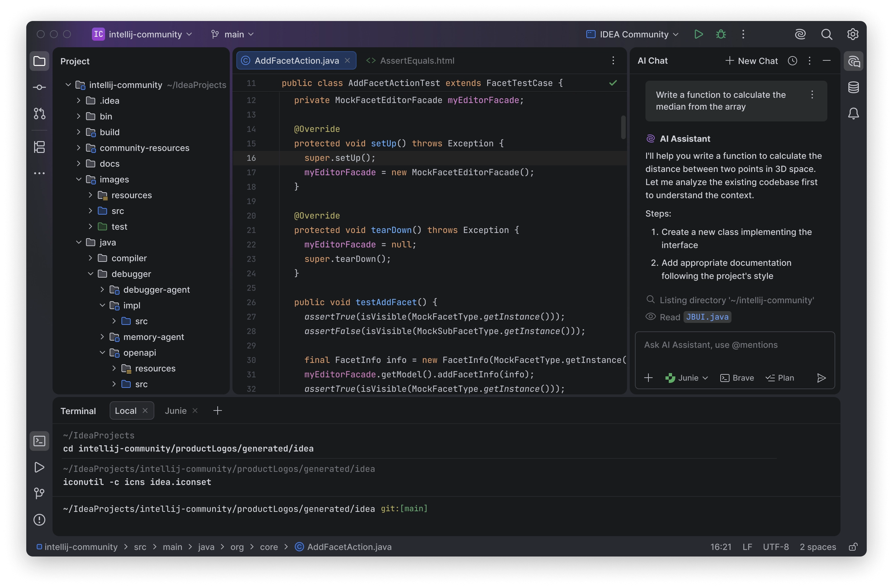
Task: Toggle Brave mode in AI chat
Action: tap(737, 378)
